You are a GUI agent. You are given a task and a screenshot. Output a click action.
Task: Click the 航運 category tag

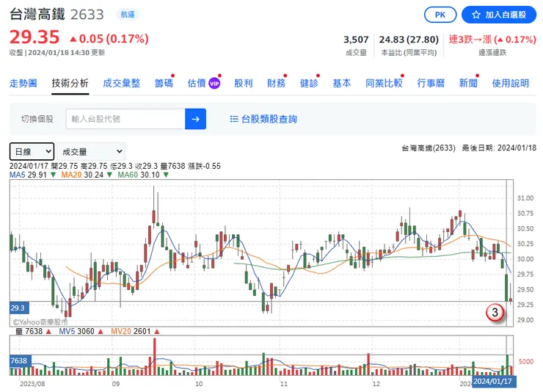[x=128, y=15]
